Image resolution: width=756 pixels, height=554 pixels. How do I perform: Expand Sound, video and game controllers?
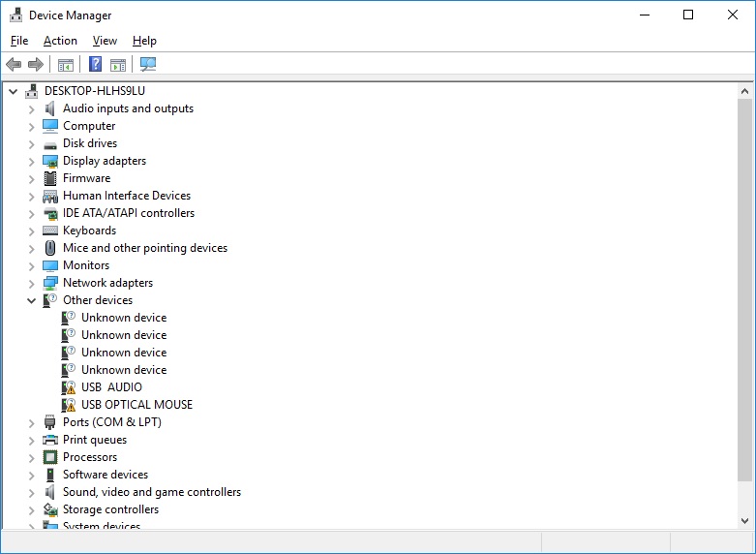pyautogui.click(x=31, y=493)
